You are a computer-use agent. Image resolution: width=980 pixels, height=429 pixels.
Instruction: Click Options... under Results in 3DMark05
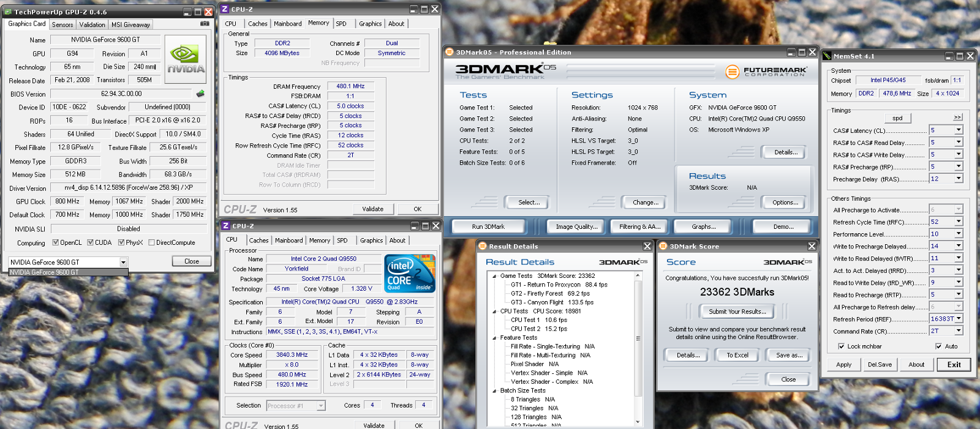pyautogui.click(x=785, y=203)
